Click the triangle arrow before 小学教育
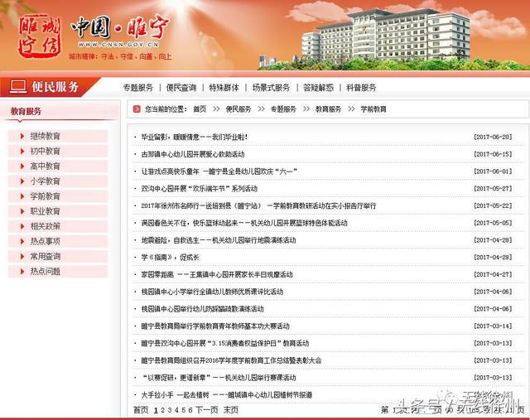The width and height of the screenshot is (530, 420). [22, 181]
